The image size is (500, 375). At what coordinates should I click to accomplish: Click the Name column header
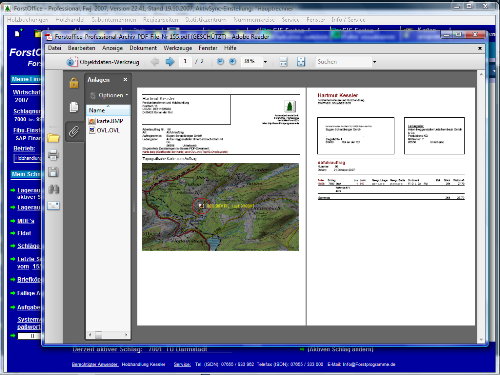click(x=108, y=110)
